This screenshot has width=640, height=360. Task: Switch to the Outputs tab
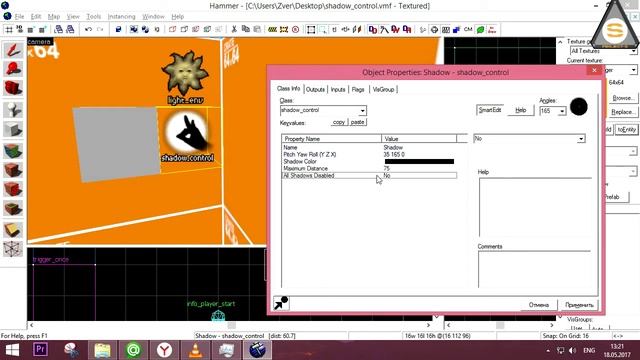[315, 89]
